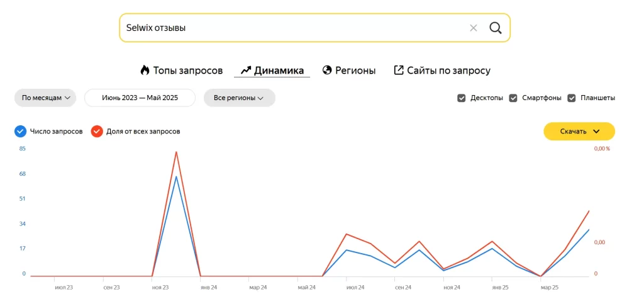644x299 pixels.
Task: Click the июл 24 axis label
Action: pyautogui.click(x=355, y=288)
